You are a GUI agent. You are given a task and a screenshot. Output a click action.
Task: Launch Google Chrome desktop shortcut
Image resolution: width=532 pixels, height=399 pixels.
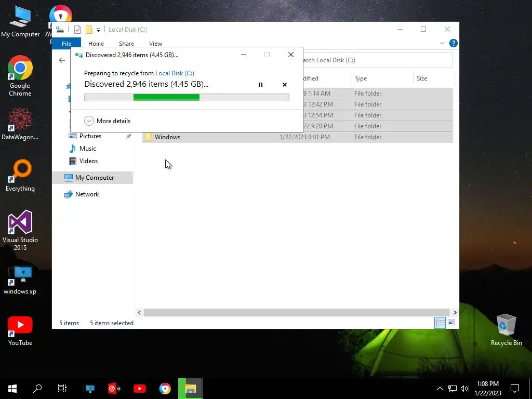[x=20, y=76]
